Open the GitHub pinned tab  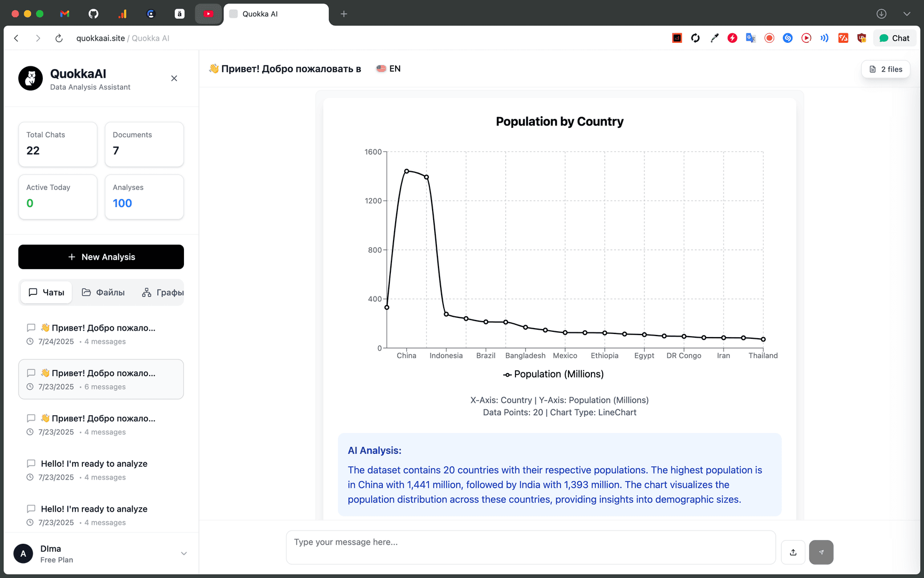tap(94, 14)
